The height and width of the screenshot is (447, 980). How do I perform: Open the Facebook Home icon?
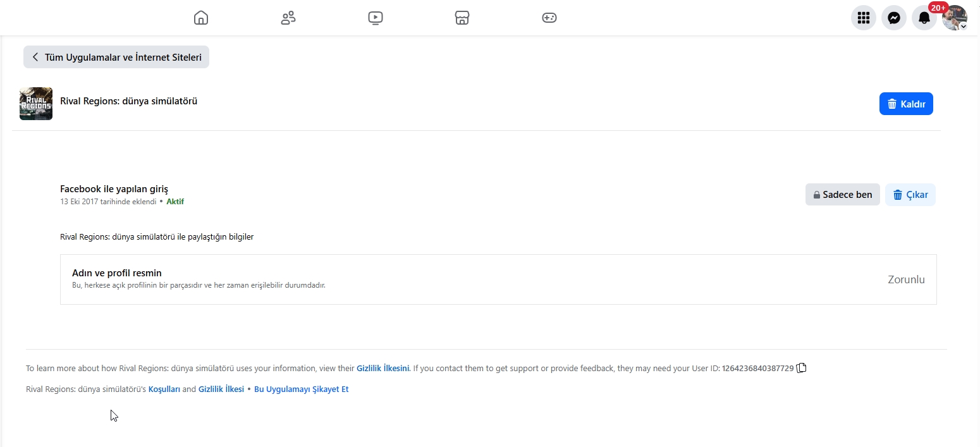click(201, 18)
